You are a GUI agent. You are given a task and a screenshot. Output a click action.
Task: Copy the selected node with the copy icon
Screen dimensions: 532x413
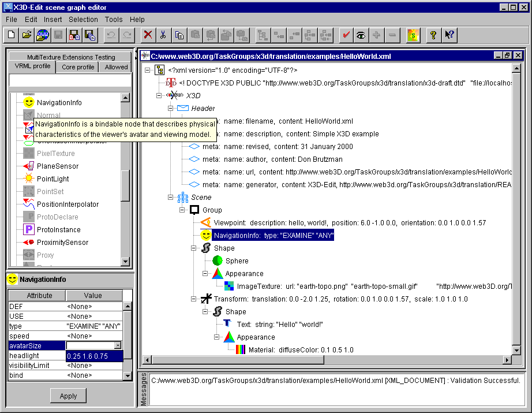click(179, 35)
